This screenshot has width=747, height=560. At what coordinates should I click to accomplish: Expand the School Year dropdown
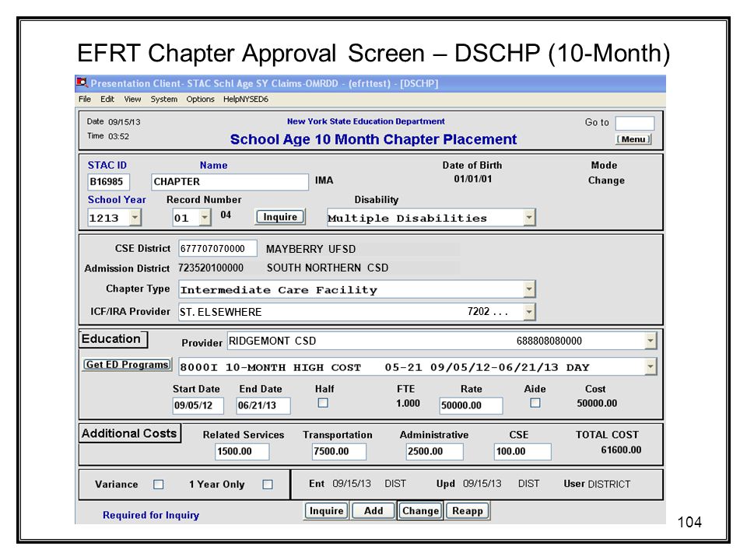coord(135,218)
